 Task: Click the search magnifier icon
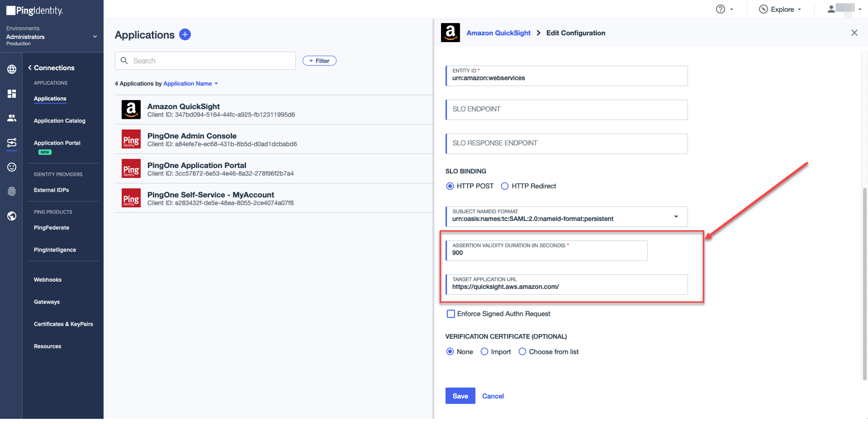(x=124, y=61)
